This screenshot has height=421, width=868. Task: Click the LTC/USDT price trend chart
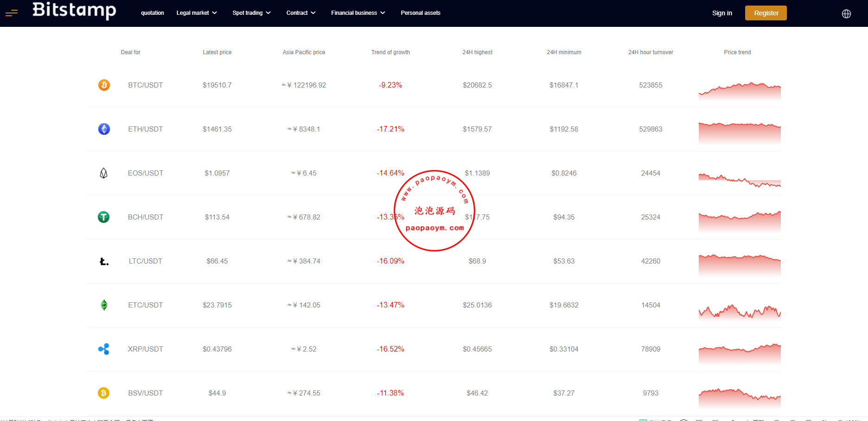tap(740, 265)
